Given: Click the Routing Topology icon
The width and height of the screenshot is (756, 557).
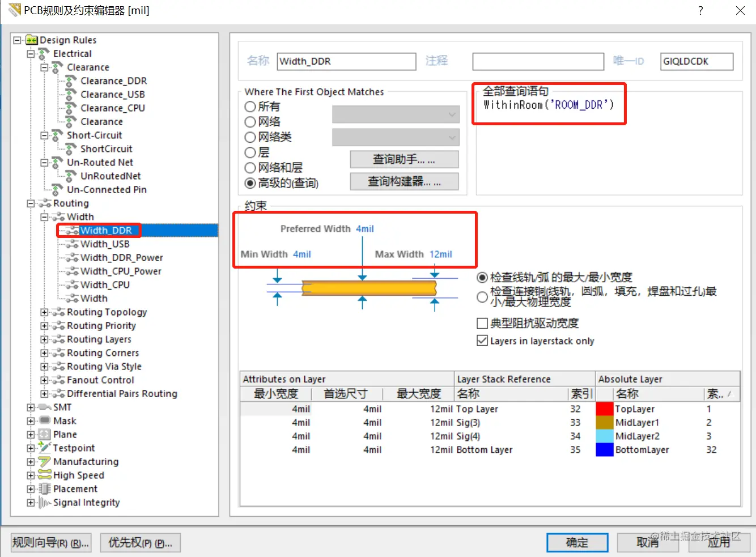Looking at the screenshot, I should [58, 312].
